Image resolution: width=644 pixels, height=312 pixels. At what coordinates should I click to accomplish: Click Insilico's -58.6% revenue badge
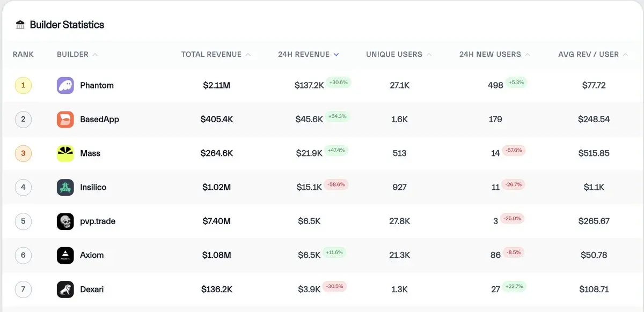pyautogui.click(x=336, y=184)
